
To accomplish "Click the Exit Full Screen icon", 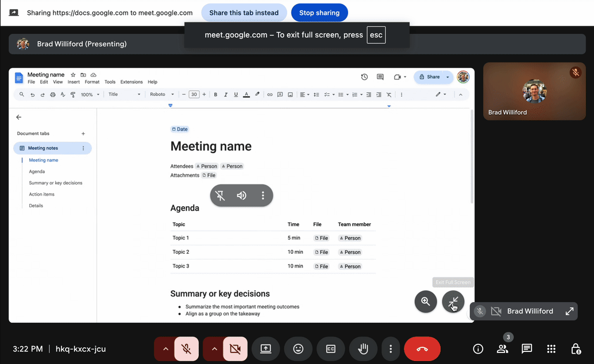I will 453,301.
